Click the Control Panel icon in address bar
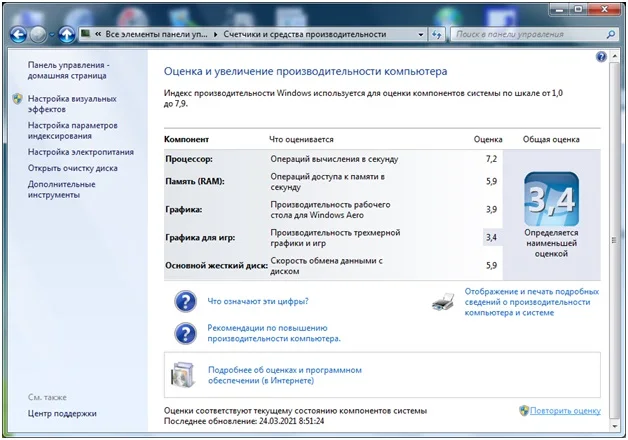Image resolution: width=628 pixels, height=440 pixels. (x=85, y=34)
